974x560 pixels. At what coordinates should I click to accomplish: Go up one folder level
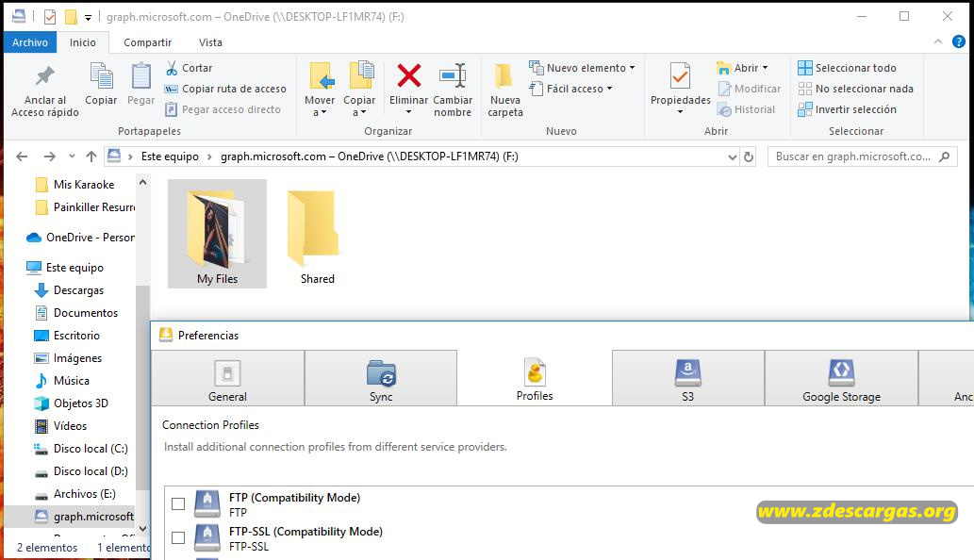pos(91,156)
